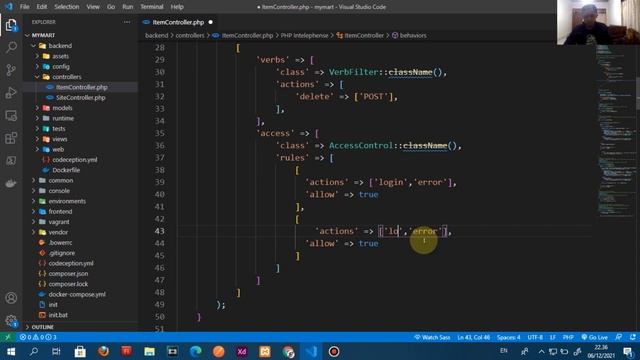Image resolution: width=640 pixels, height=360 pixels.
Task: Click errors and warnings status indicator
Action: 38,337
